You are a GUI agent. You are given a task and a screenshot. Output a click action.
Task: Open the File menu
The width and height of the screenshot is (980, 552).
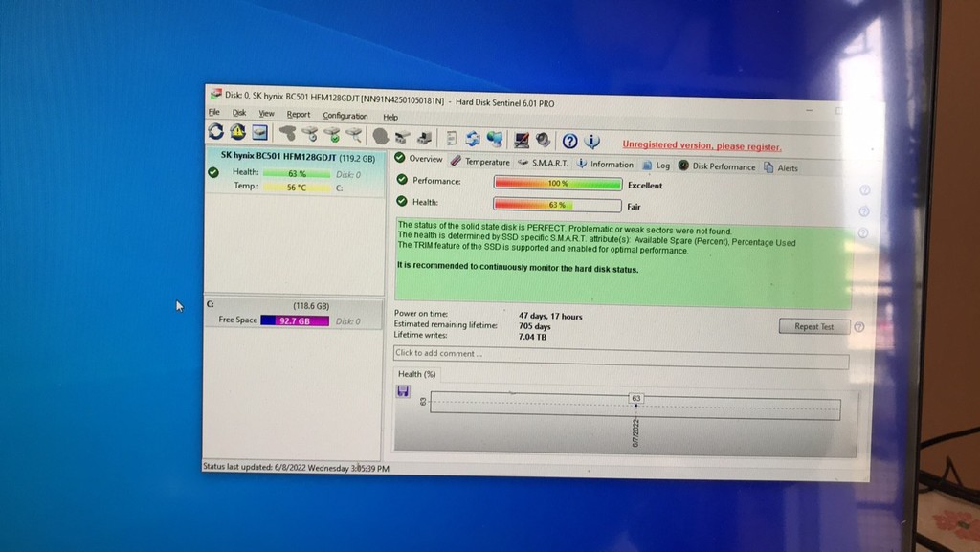pyautogui.click(x=214, y=112)
